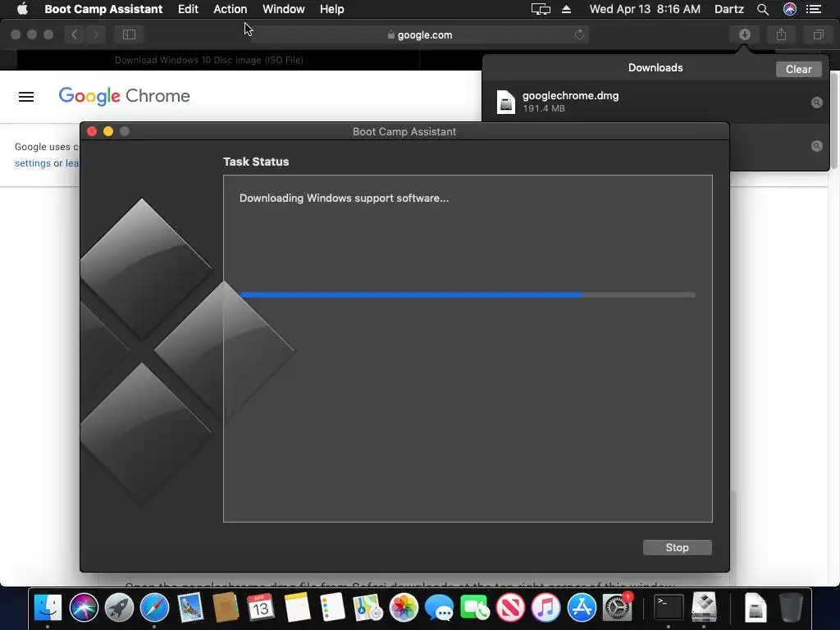Screen dimensions: 840x630
Task: Open Maps from the Dock
Action: pyautogui.click(x=368, y=608)
